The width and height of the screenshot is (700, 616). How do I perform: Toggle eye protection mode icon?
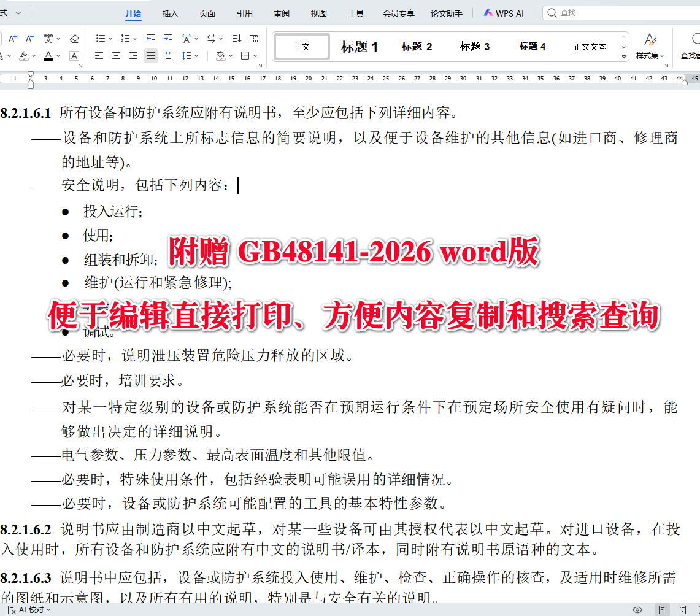637,610
